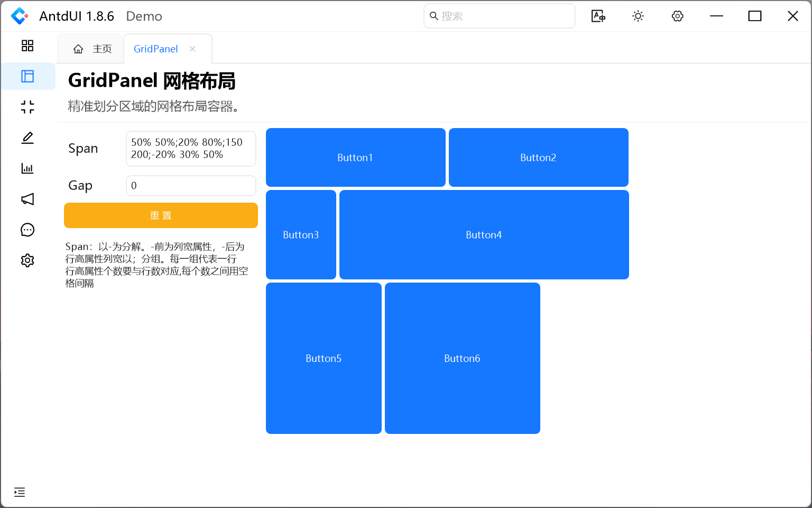
Task: Click Button4 in the grid
Action: tap(484, 234)
